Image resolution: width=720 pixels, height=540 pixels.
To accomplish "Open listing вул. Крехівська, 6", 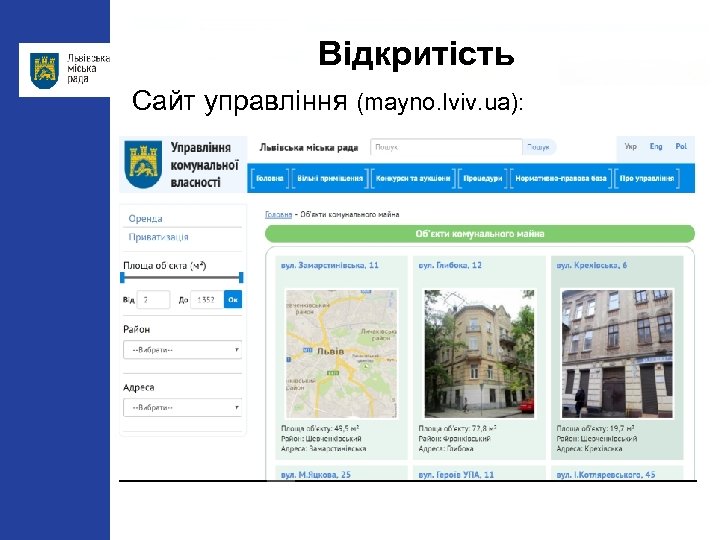I will (591, 265).
